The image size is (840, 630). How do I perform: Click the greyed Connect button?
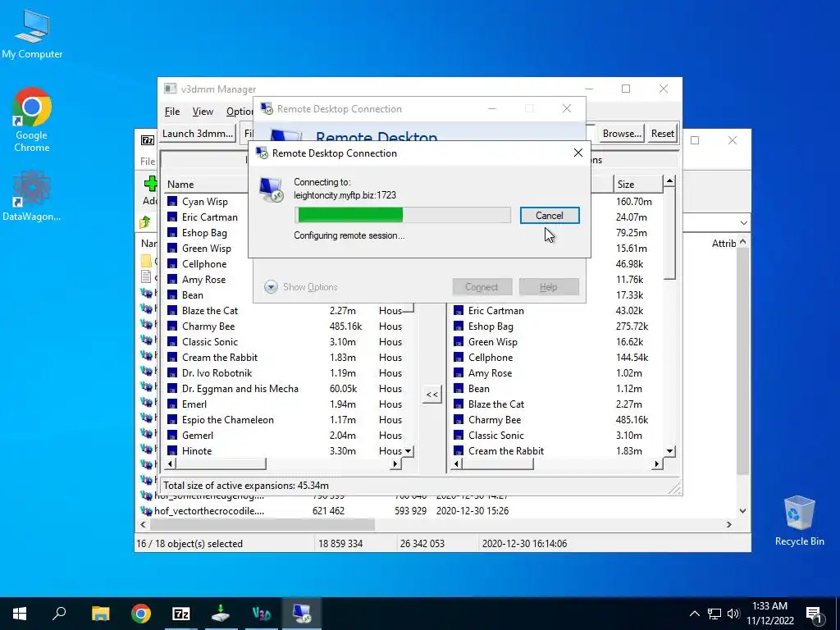point(482,286)
